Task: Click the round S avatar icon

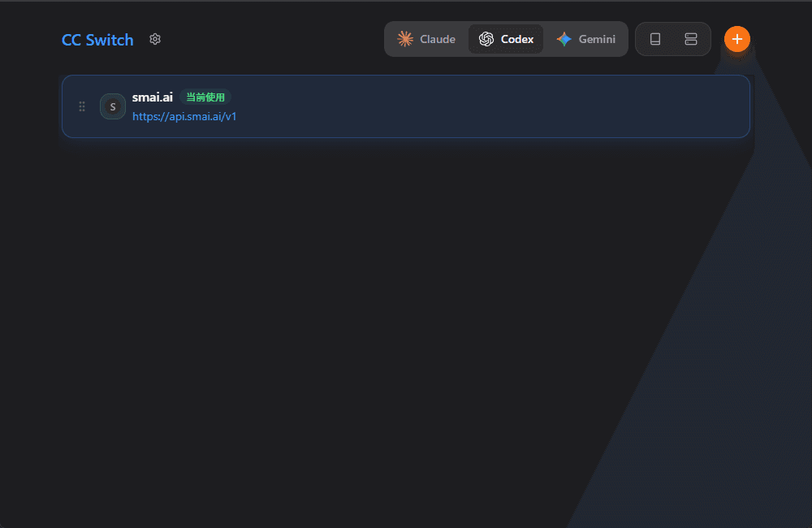Action: (113, 106)
